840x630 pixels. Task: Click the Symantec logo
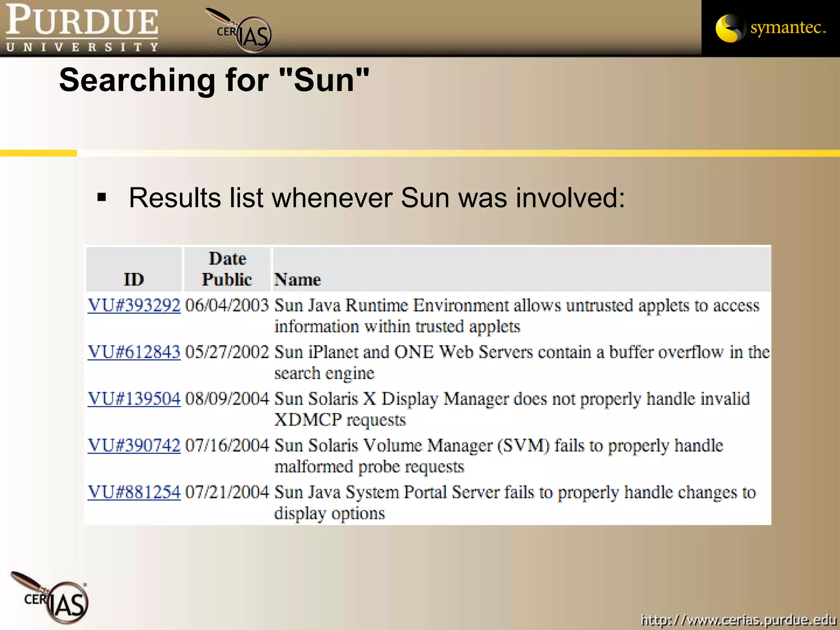point(770,28)
